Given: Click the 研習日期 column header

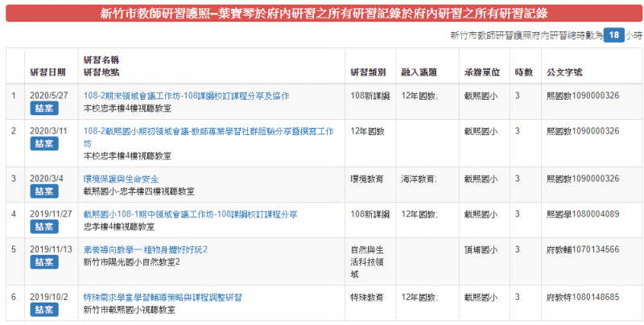Looking at the screenshot, I should tap(47, 72).
